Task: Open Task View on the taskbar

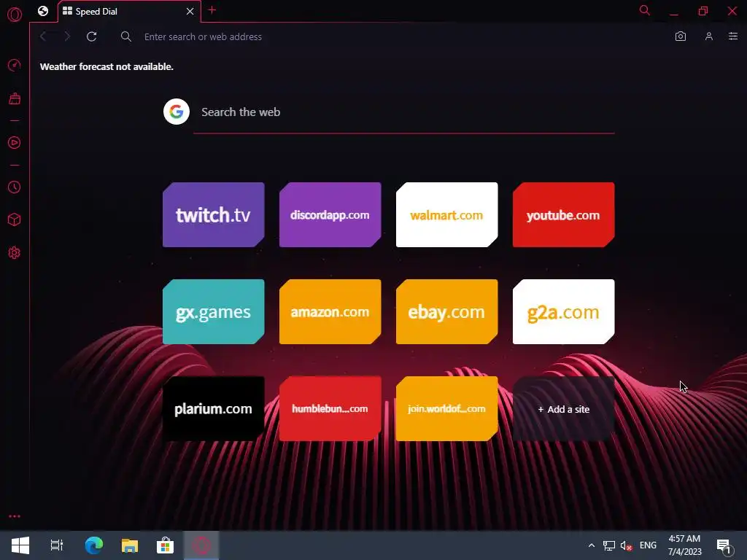Action: pyautogui.click(x=57, y=545)
